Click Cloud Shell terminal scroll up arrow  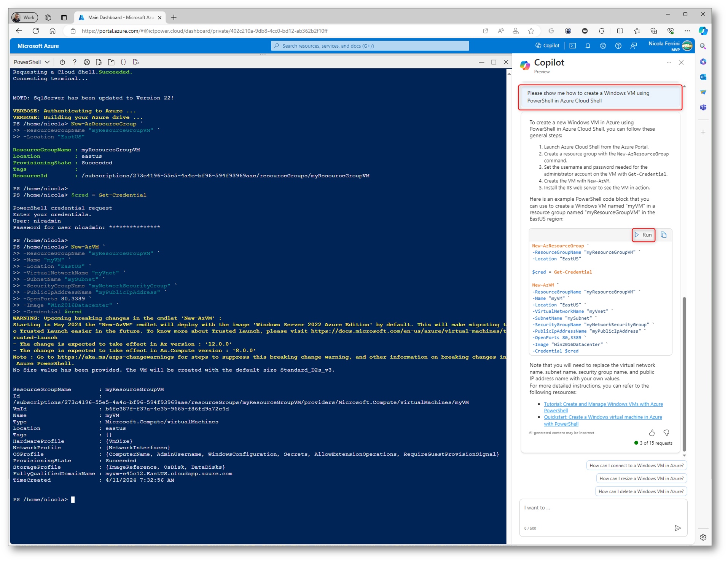click(x=509, y=74)
